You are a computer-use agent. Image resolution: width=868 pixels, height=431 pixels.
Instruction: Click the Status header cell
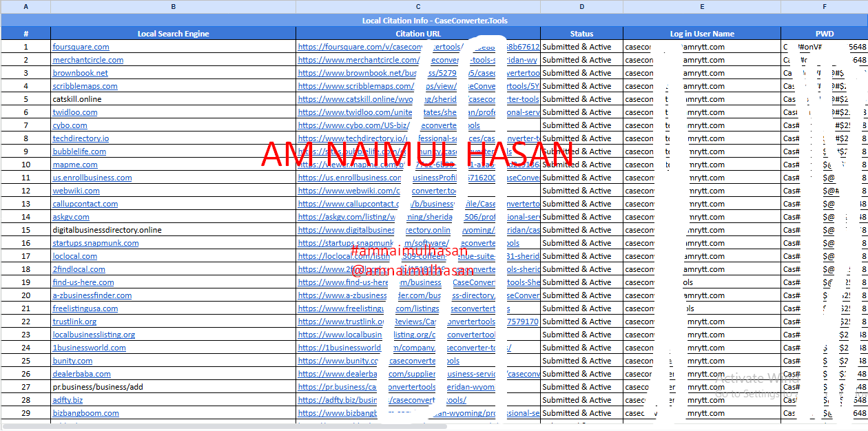pyautogui.click(x=581, y=34)
